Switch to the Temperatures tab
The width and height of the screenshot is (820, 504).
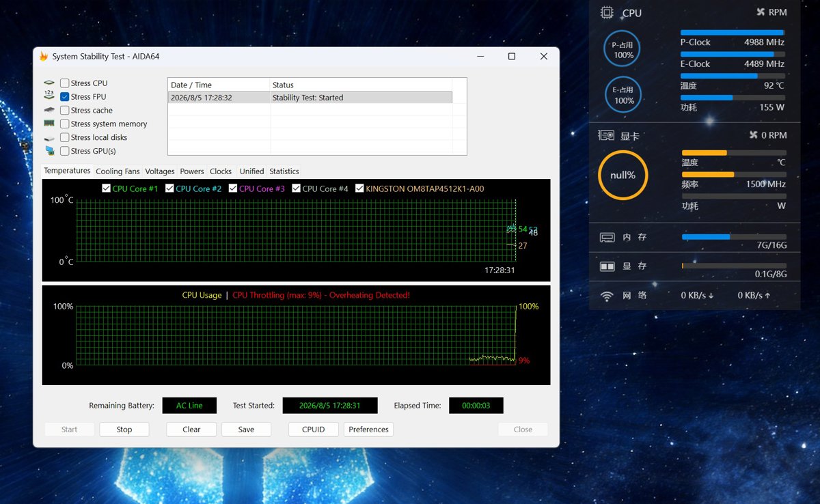click(x=67, y=171)
